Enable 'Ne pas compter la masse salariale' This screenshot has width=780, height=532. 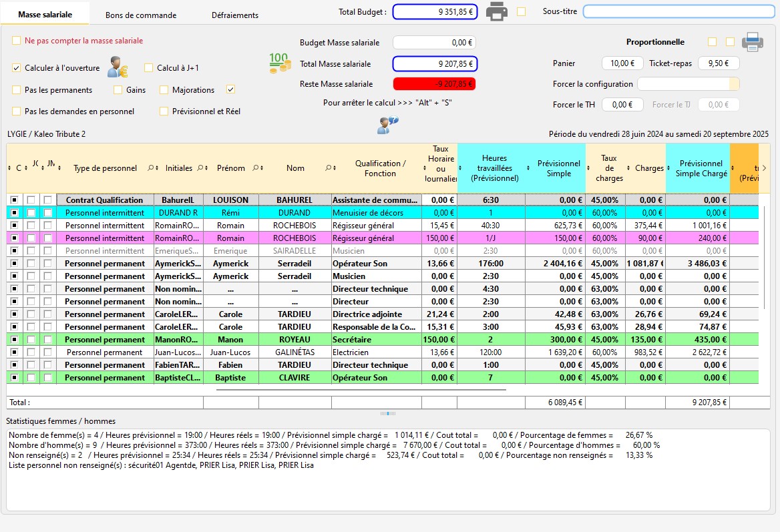(17, 41)
